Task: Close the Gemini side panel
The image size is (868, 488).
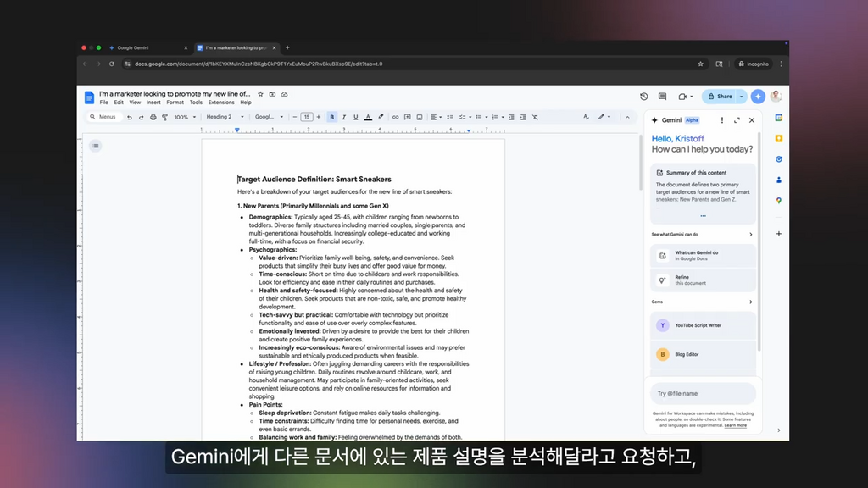Action: (752, 120)
